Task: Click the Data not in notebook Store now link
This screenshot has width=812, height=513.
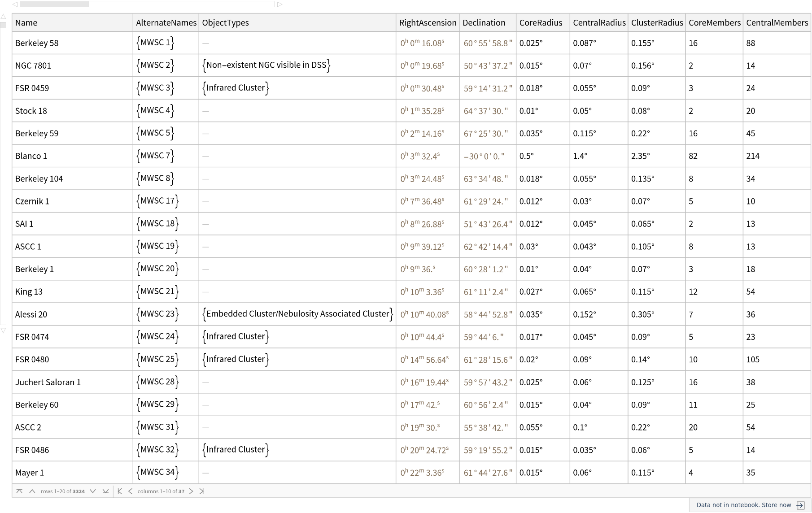Action: pos(743,505)
